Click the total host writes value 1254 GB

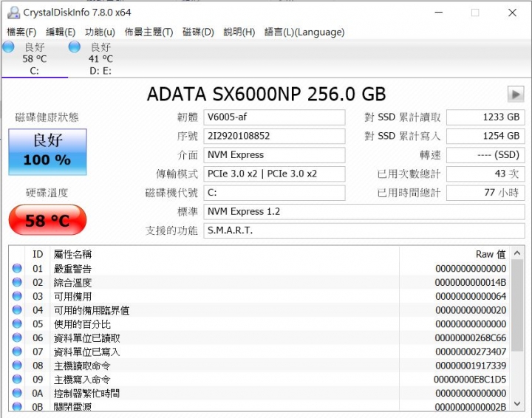coord(485,137)
